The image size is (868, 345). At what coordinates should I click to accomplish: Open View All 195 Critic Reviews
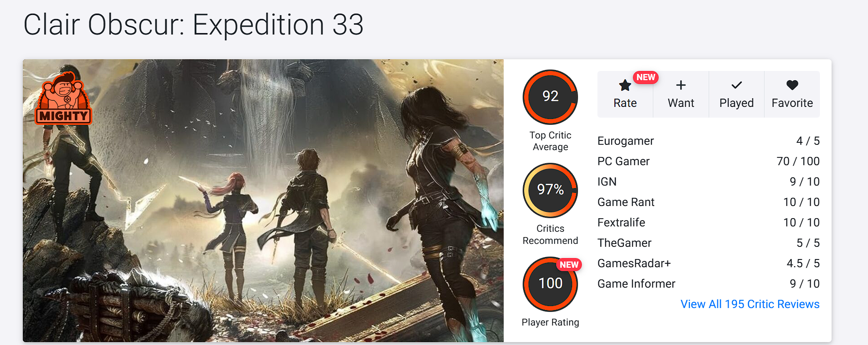point(749,304)
